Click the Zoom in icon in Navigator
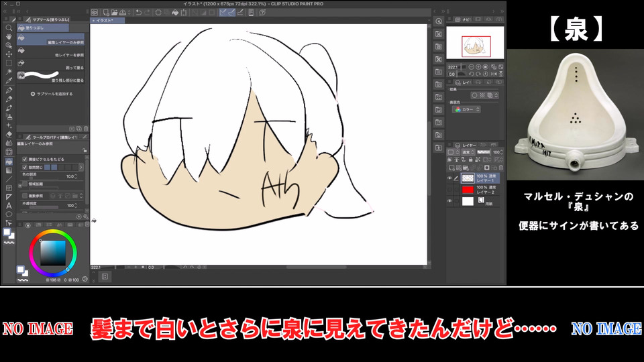Viewport: 644px width, 362px height. (x=478, y=67)
